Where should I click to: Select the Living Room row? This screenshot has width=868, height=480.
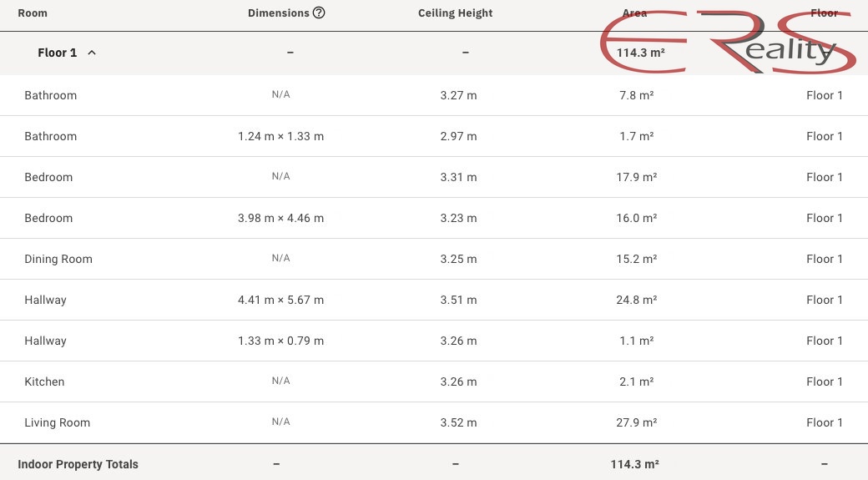(x=434, y=422)
